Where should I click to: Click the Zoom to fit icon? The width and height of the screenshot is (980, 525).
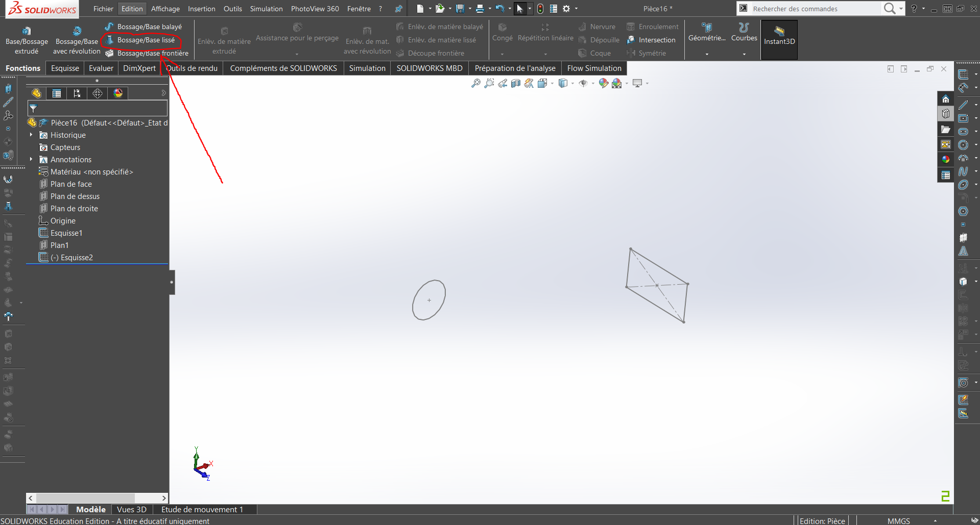point(476,83)
